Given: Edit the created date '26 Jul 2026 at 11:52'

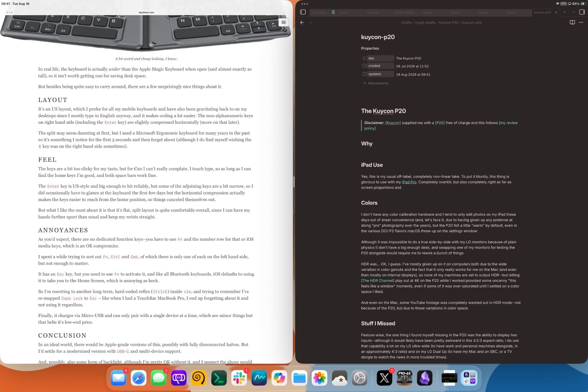Looking at the screenshot, I should click(412, 66).
